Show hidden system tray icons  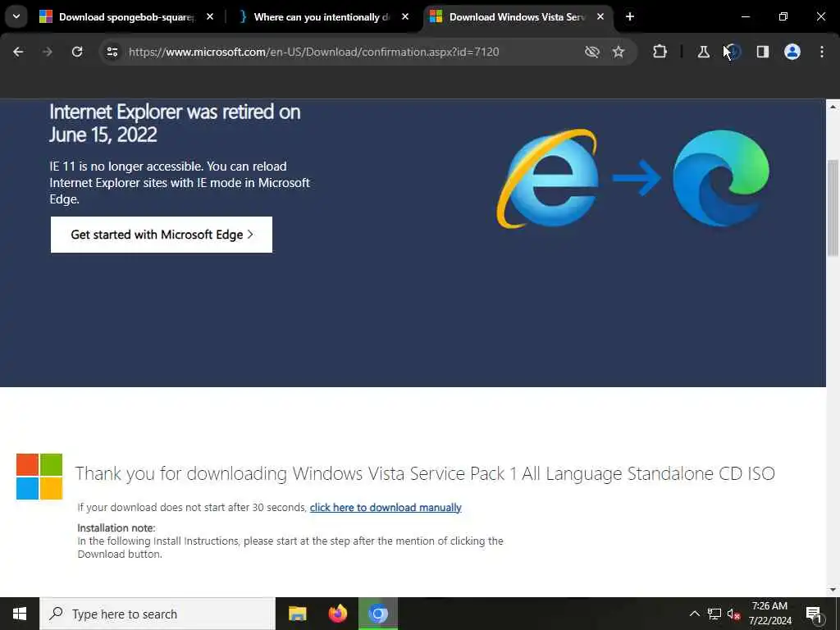694,614
